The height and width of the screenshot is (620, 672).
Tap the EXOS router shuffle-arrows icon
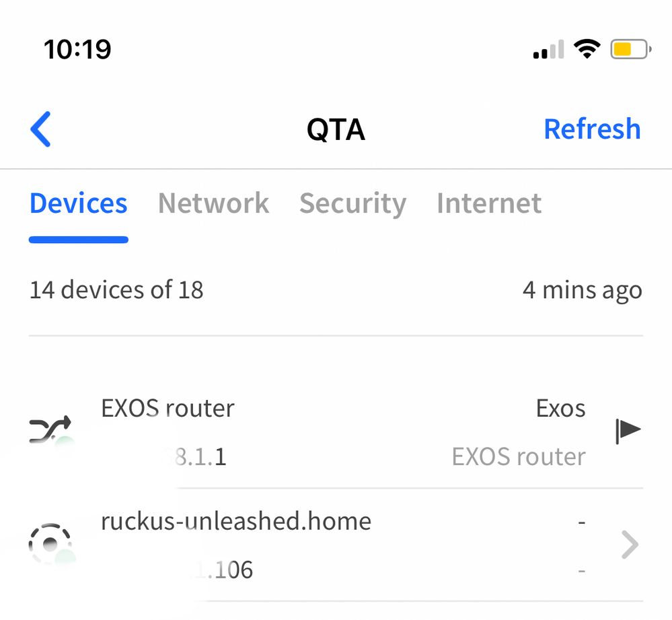pyautogui.click(x=50, y=429)
